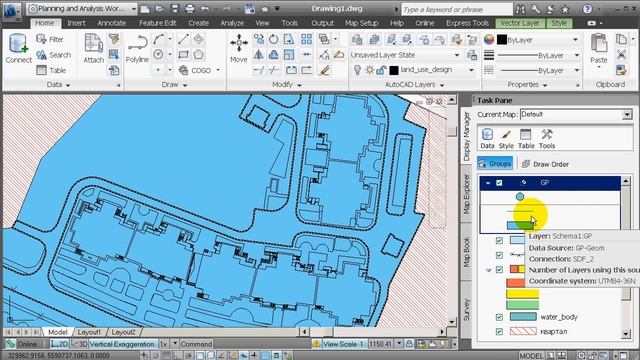Select the Arc draw tool
Image resolution: width=640 pixels, height=360 pixels.
coord(158,39)
